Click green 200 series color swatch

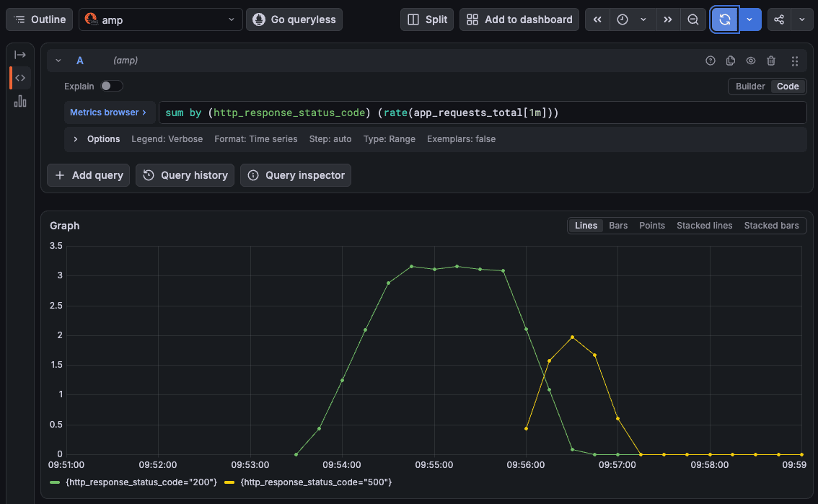(x=55, y=482)
